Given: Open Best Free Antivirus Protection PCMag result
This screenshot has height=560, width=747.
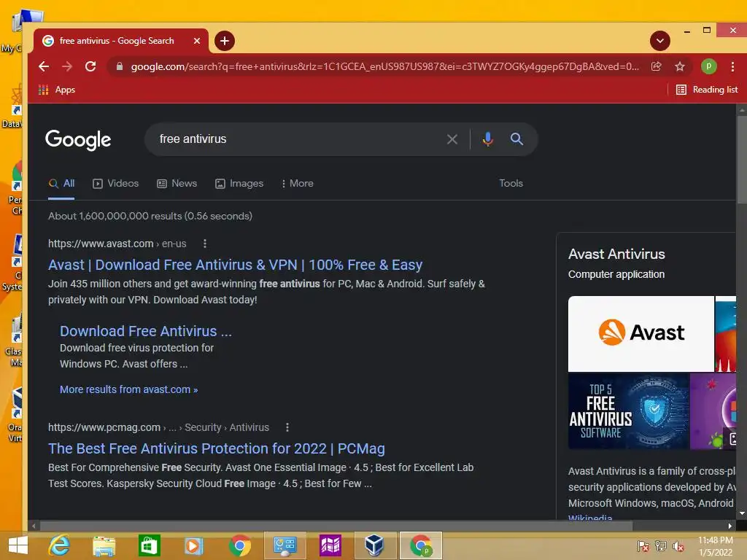Looking at the screenshot, I should click(216, 448).
